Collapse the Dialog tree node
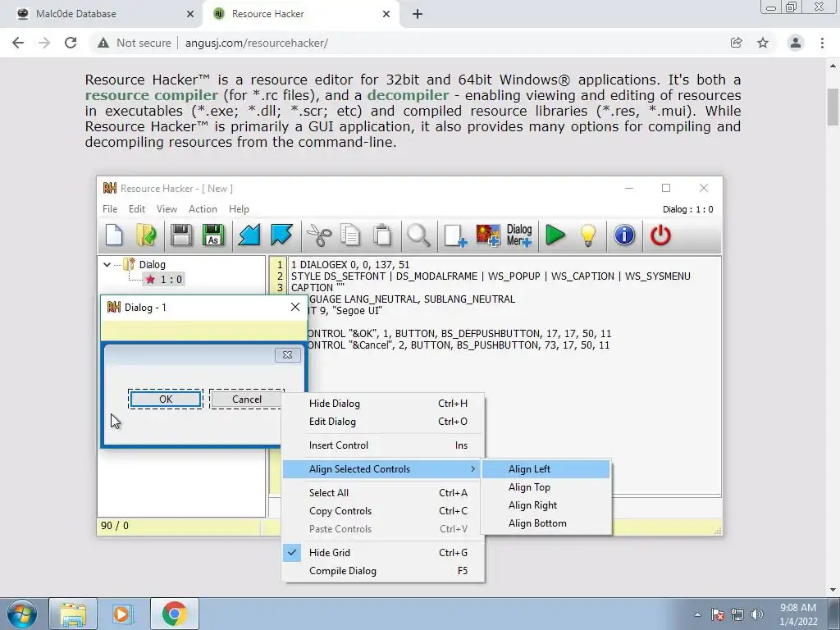This screenshot has height=630, width=840. (x=107, y=264)
